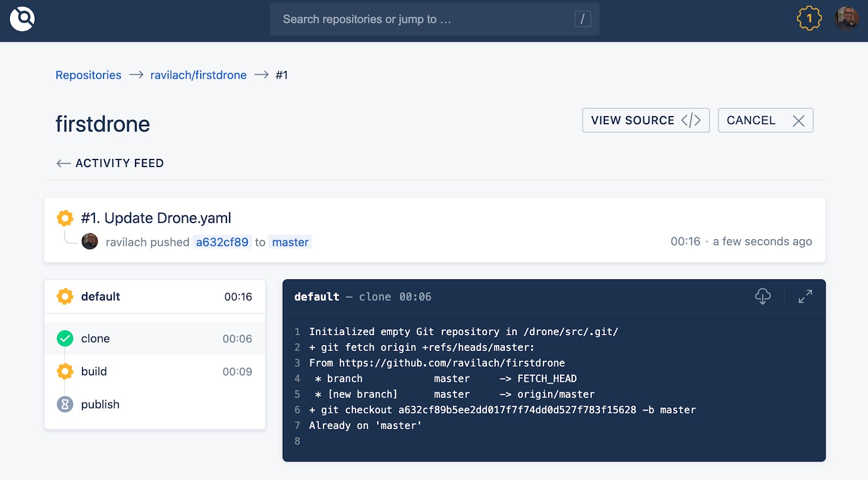Click the 00:06 clone step duration in sidebar

[238, 338]
